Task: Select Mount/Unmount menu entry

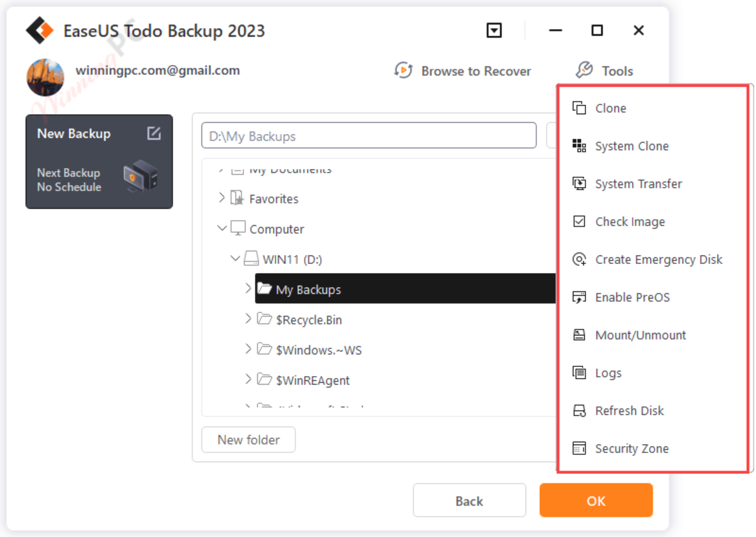Action: [x=652, y=335]
